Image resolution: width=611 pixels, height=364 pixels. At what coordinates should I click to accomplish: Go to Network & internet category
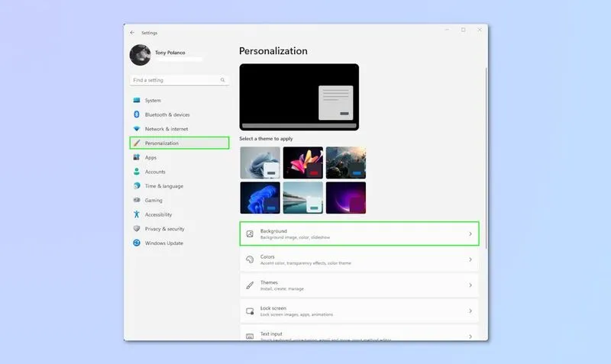[179, 128]
